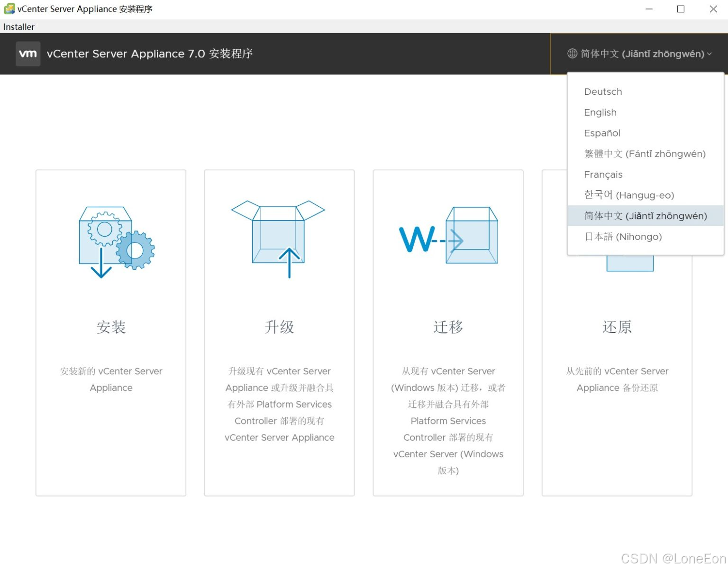Open the 安装 installation card
The width and height of the screenshot is (728, 571).
[x=110, y=327]
